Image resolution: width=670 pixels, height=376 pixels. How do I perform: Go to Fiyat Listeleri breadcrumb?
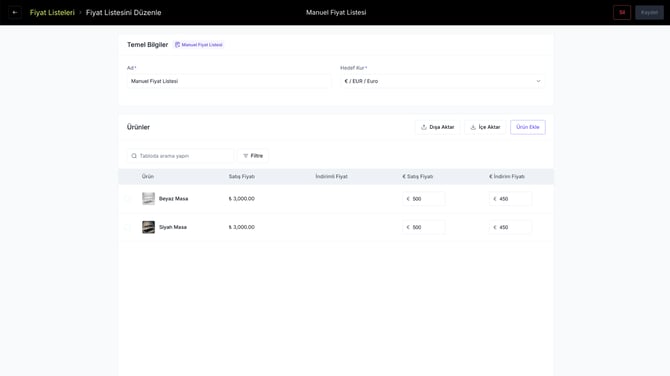[52, 12]
